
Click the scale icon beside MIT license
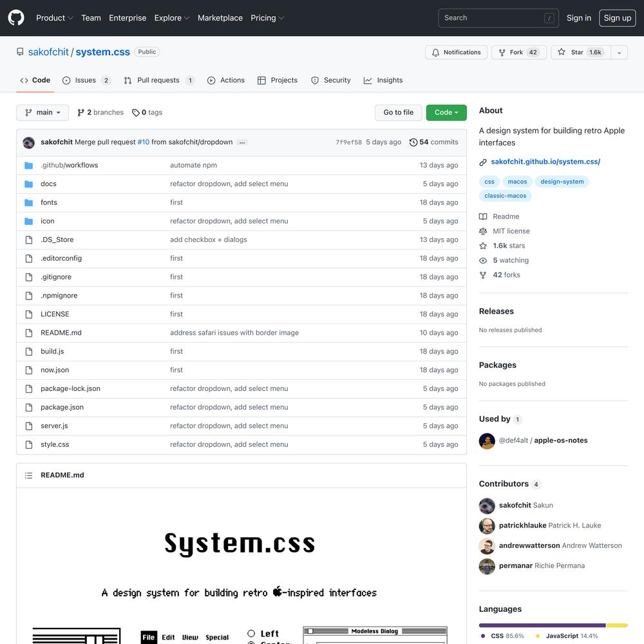coord(483,231)
